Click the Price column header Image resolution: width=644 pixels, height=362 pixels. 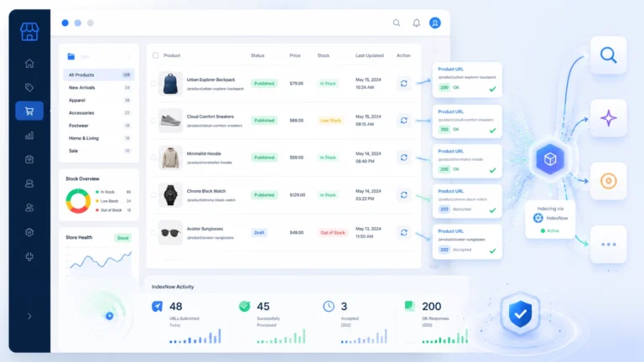295,55
